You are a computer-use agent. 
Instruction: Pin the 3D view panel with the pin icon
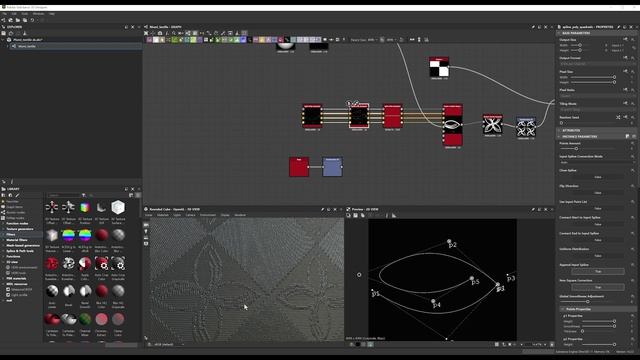coord(322,209)
